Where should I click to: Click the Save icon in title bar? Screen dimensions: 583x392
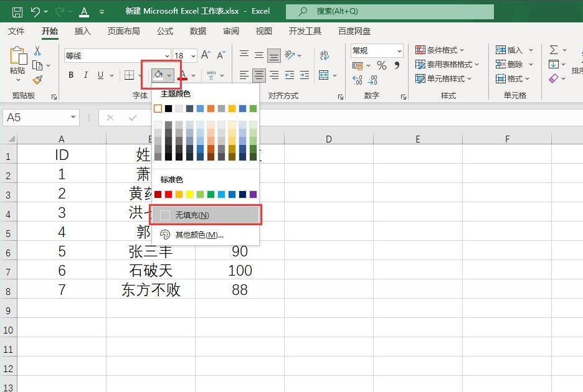[17, 12]
